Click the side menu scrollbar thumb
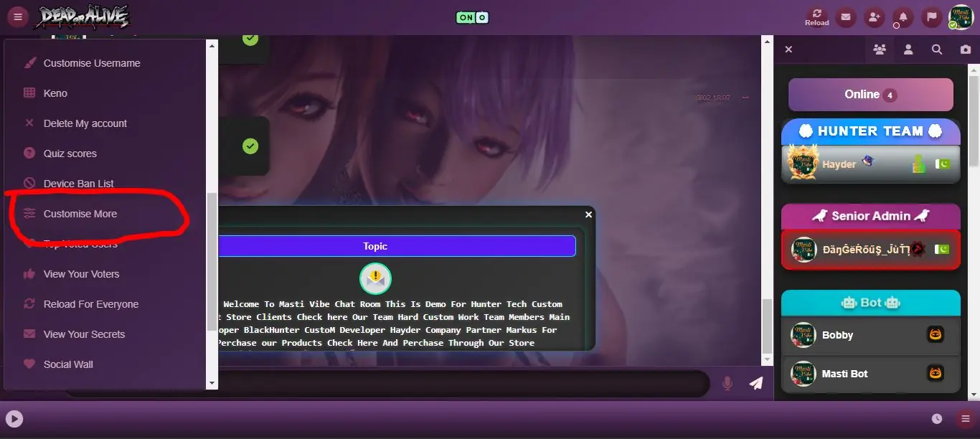The image size is (980, 439). tap(212, 262)
